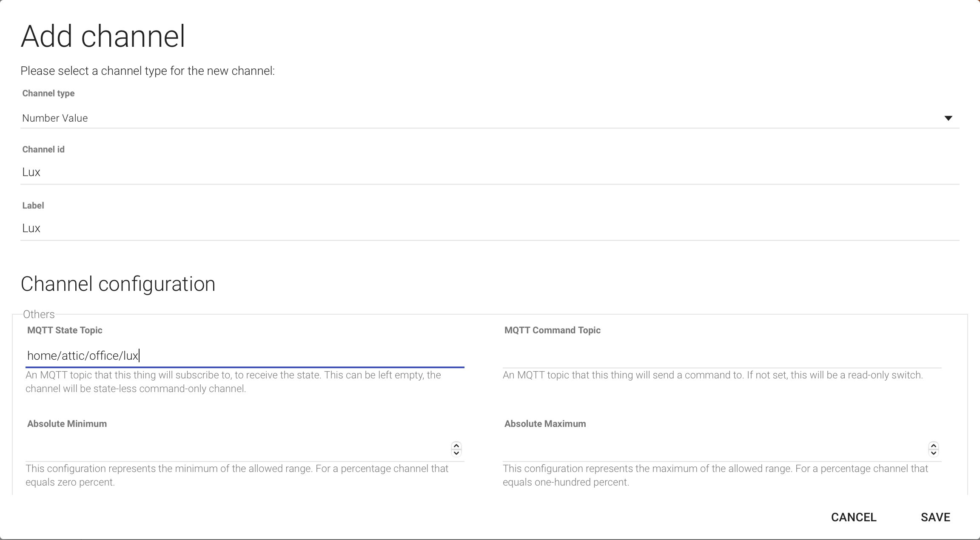The height and width of the screenshot is (540, 980).
Task: Focus the Channel id input field
Action: coord(489,172)
